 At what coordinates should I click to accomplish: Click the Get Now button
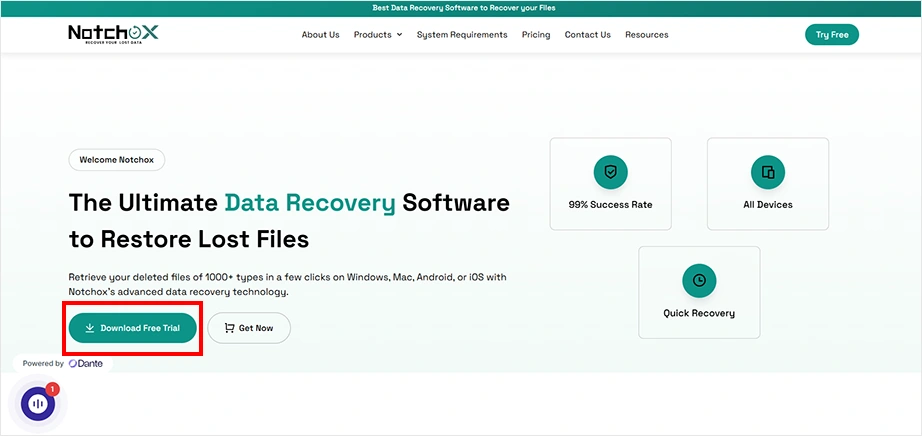[249, 328]
